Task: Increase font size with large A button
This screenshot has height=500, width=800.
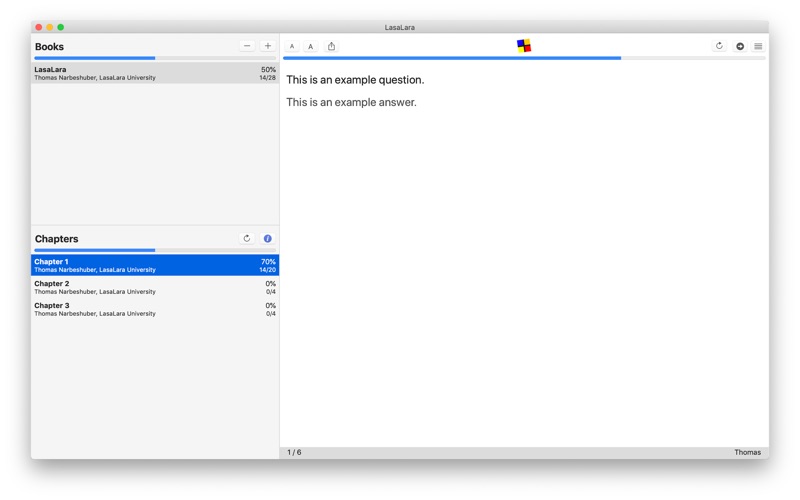Action: tap(310, 46)
